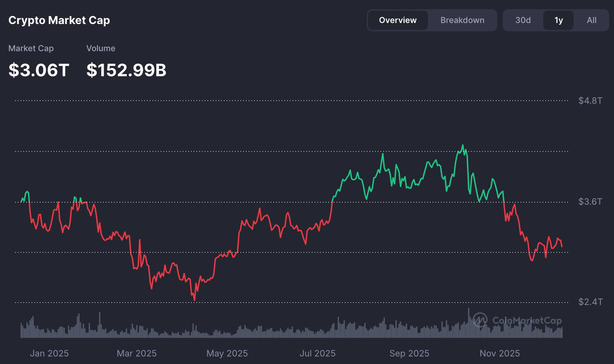Switch to the Overview tab
The height and width of the screenshot is (364, 614).
tap(398, 20)
